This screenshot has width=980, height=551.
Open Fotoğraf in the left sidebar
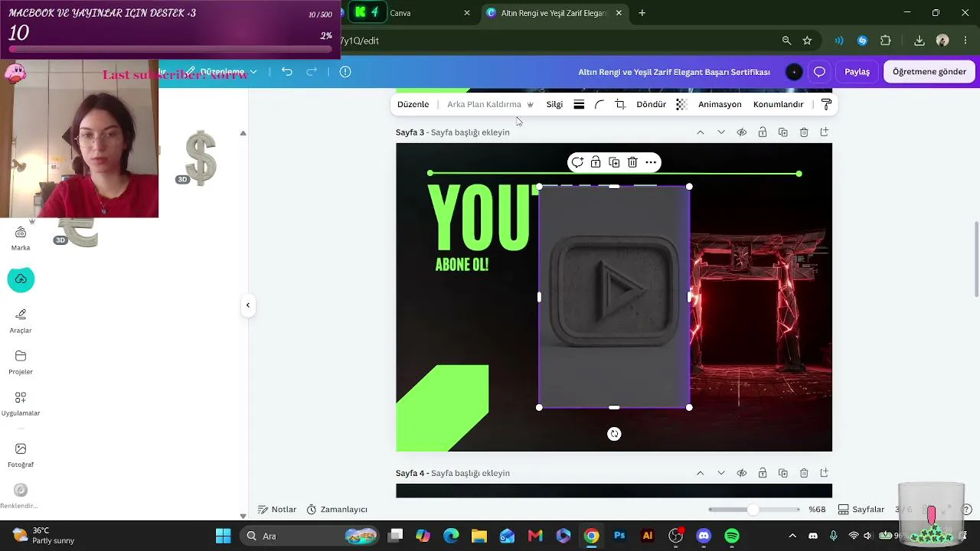[21, 455]
